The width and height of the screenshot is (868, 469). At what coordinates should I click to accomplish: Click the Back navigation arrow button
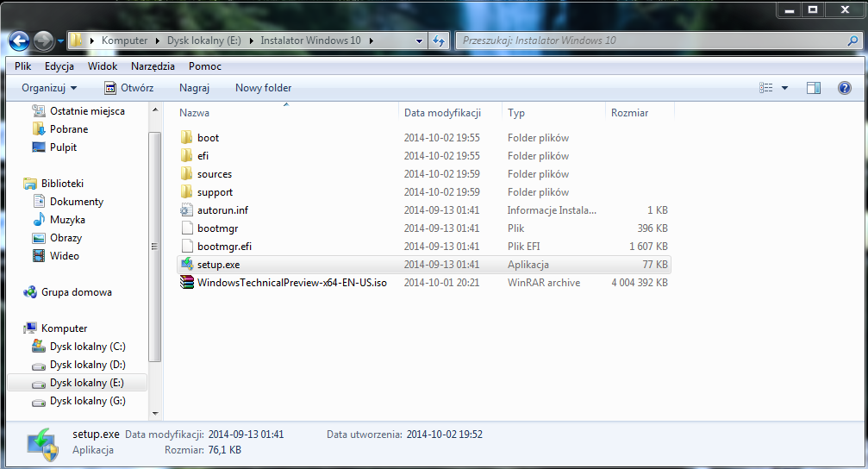pos(20,41)
